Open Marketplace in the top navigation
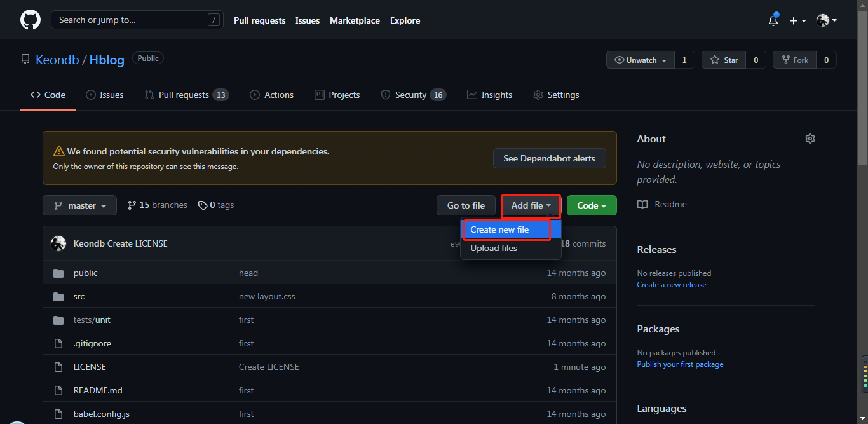Image resolution: width=868 pixels, height=424 pixels. coord(355,20)
